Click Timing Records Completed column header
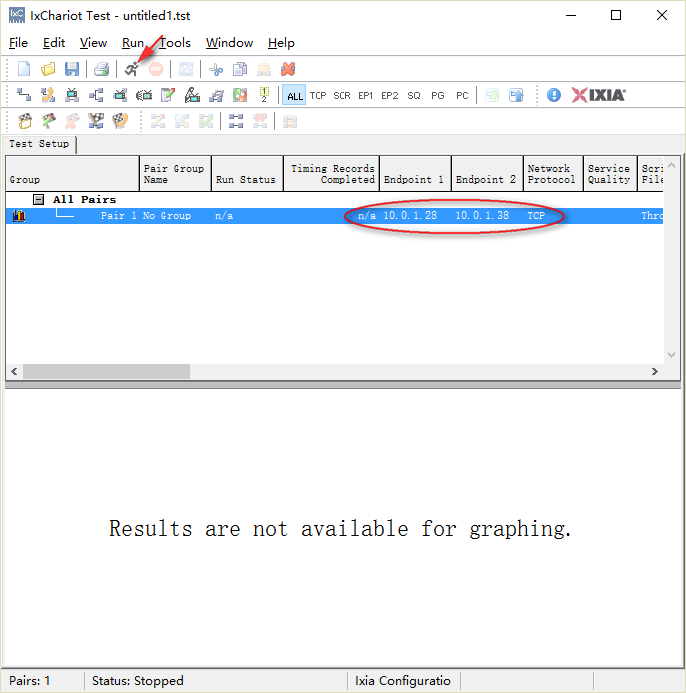 point(331,173)
